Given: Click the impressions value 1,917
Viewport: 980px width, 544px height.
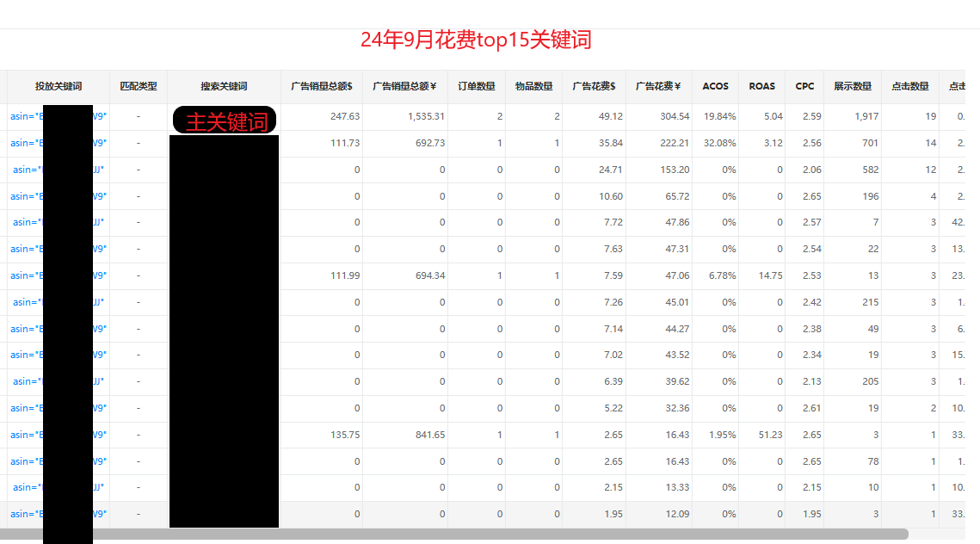Looking at the screenshot, I should [867, 116].
